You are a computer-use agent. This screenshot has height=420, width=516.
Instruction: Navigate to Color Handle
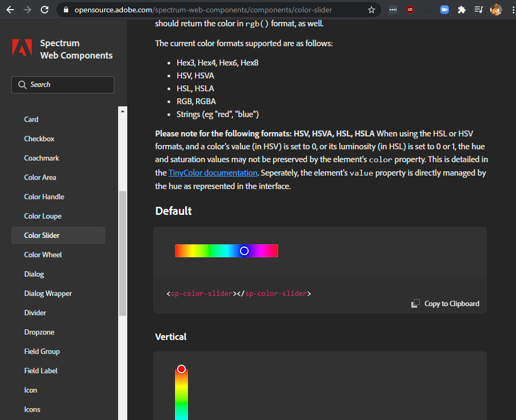click(44, 197)
